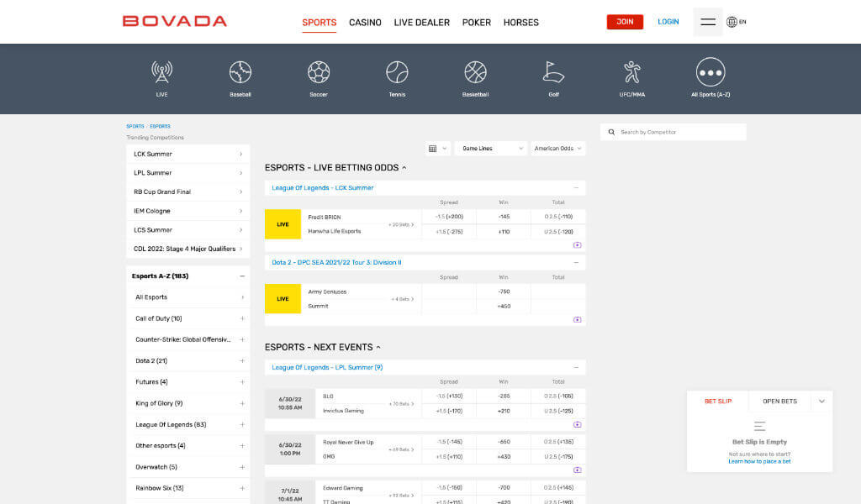
Task: Open LCK Summer trending competition
Action: [x=188, y=154]
